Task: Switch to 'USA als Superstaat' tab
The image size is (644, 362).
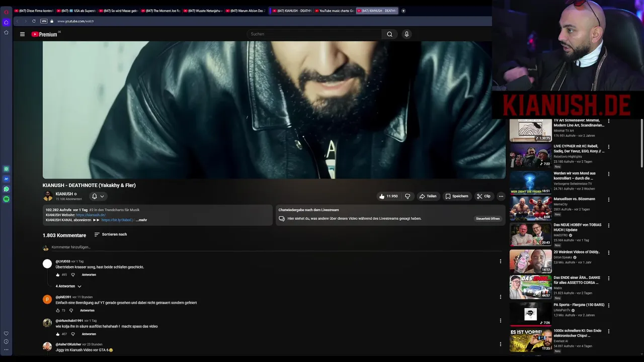Action: click(x=76, y=11)
